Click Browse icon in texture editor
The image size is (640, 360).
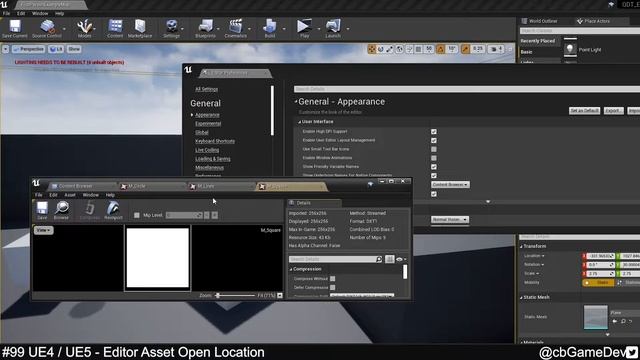click(x=62, y=210)
